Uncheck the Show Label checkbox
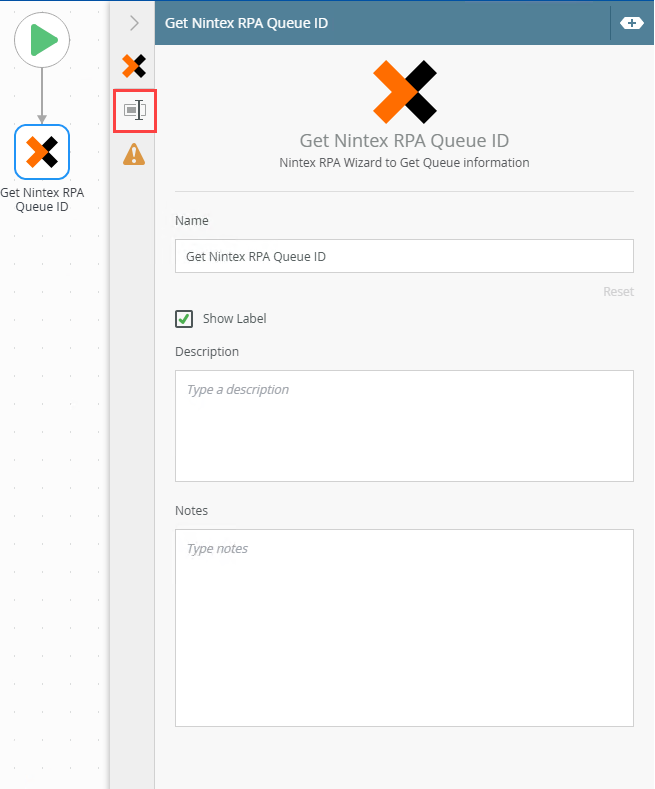 pyautogui.click(x=184, y=319)
